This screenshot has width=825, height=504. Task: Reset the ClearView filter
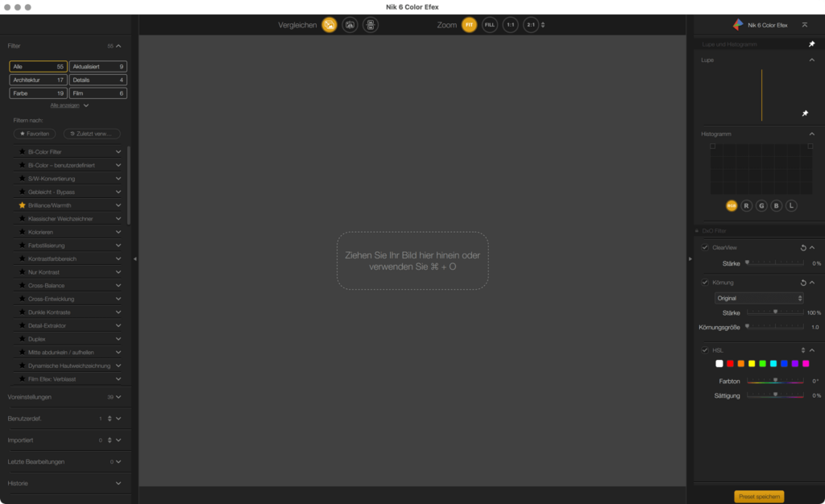803,247
